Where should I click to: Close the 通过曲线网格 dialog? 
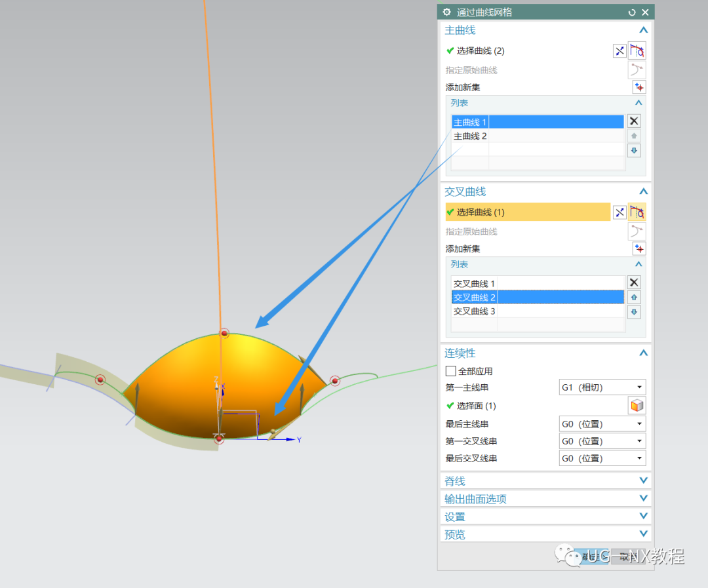click(645, 12)
